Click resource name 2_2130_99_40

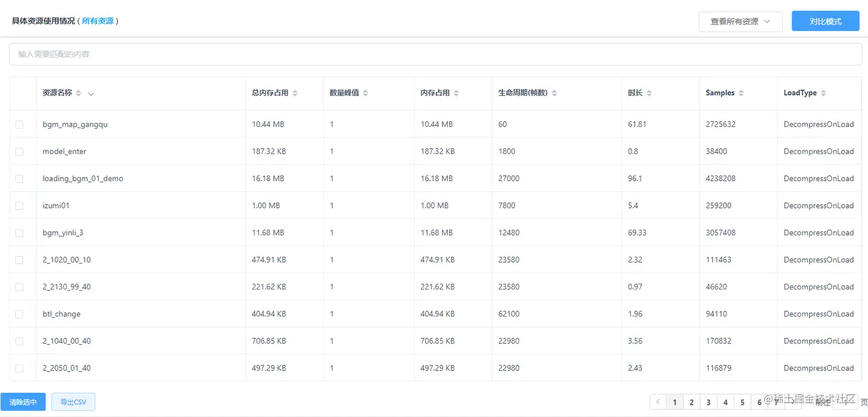(x=67, y=287)
